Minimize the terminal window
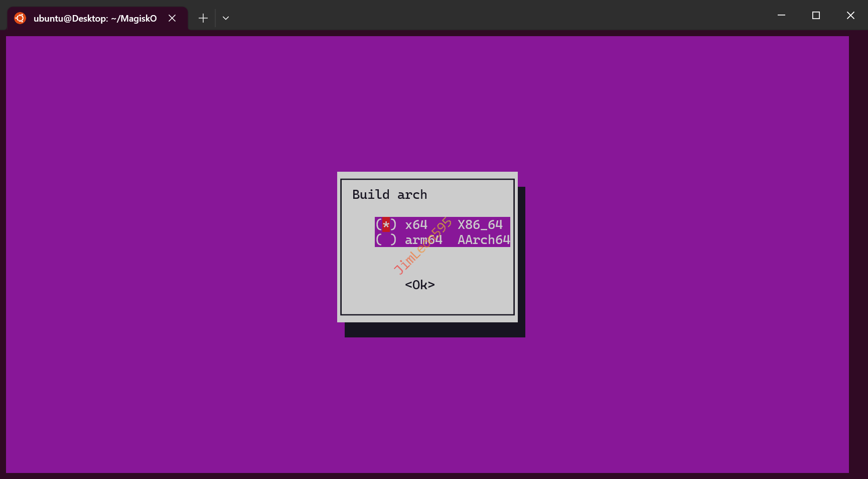This screenshot has width=868, height=479. click(781, 15)
